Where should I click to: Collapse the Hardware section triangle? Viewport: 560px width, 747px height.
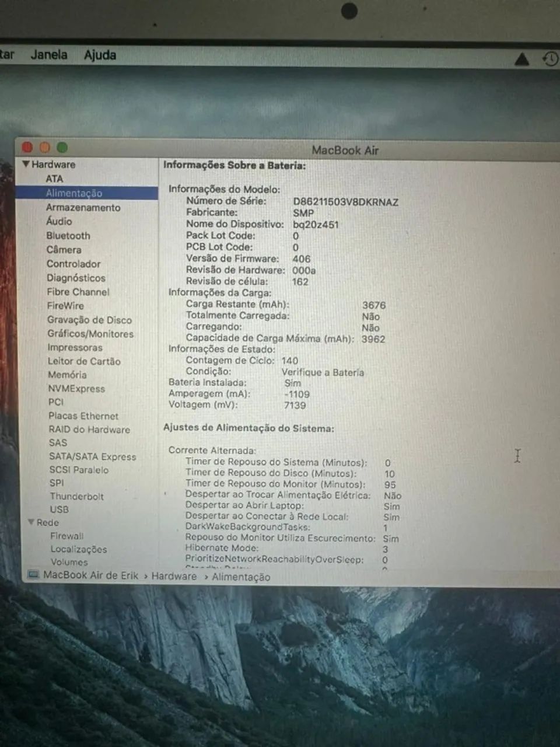(26, 164)
